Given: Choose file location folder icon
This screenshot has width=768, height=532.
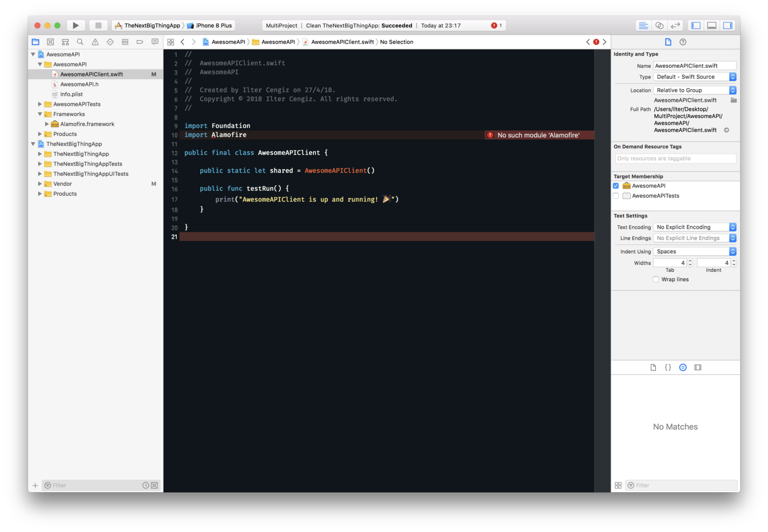Looking at the screenshot, I should 733,100.
